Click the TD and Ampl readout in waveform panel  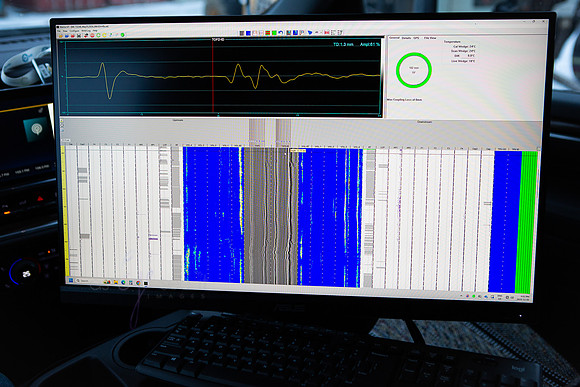[x=356, y=44]
